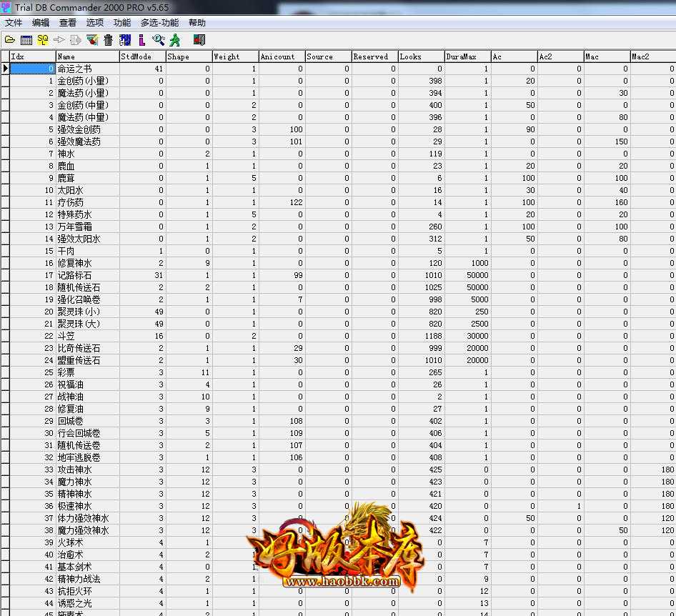Select the name cell 命运之书
The image size is (676, 616).
tap(87, 69)
